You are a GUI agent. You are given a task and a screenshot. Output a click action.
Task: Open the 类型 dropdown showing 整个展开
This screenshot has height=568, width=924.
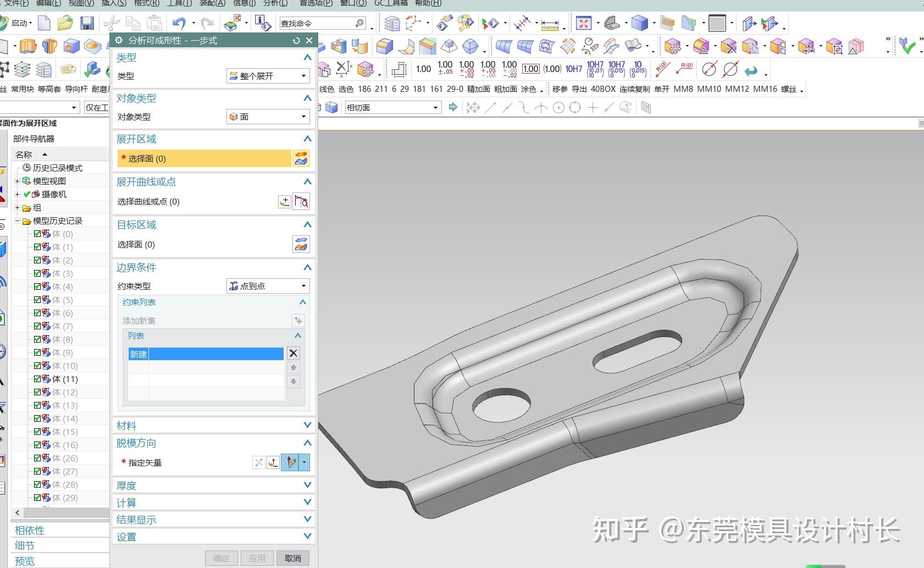268,76
